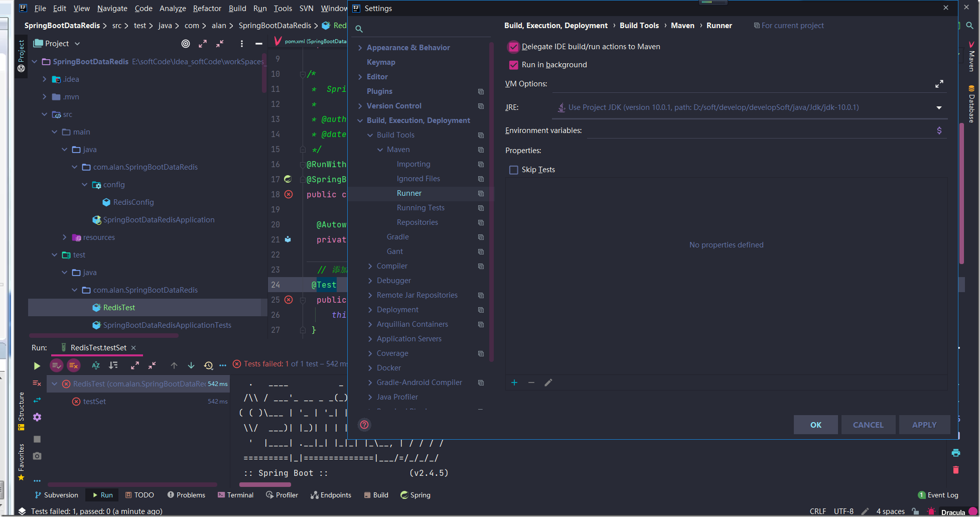Viewport: 980px width, 517px height.
Task: Expand Version Control settings
Action: (360, 106)
